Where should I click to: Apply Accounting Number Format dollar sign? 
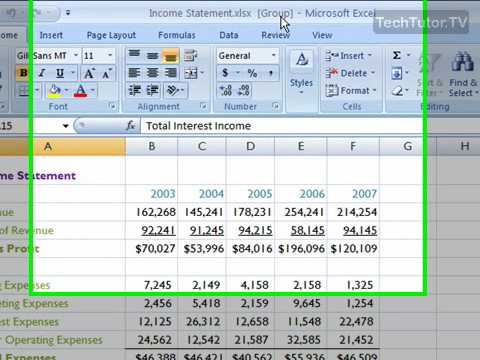click(225, 73)
